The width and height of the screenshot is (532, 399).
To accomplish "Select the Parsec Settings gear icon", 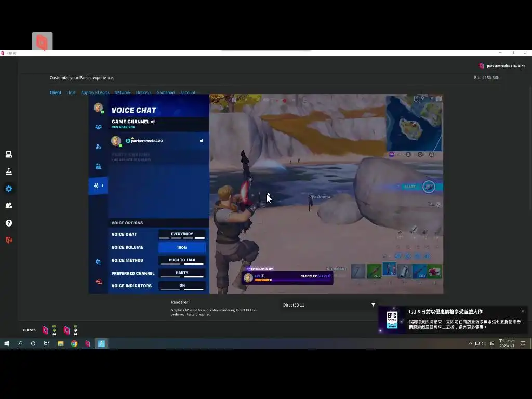I will (x=9, y=189).
